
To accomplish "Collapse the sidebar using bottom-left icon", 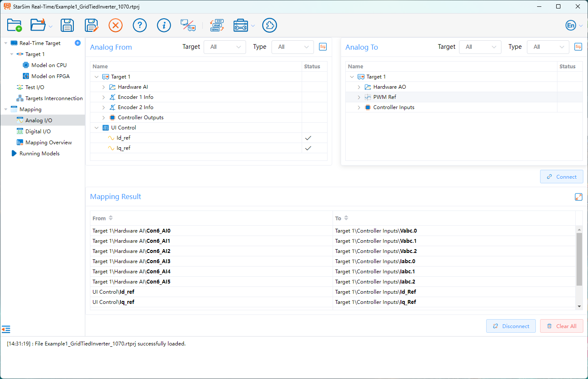I will [x=6, y=329].
